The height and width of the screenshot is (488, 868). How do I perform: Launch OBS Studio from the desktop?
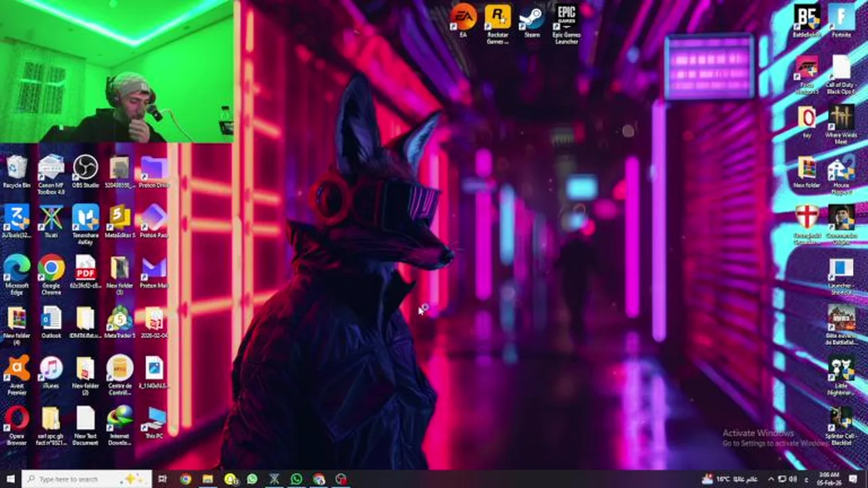[x=85, y=171]
